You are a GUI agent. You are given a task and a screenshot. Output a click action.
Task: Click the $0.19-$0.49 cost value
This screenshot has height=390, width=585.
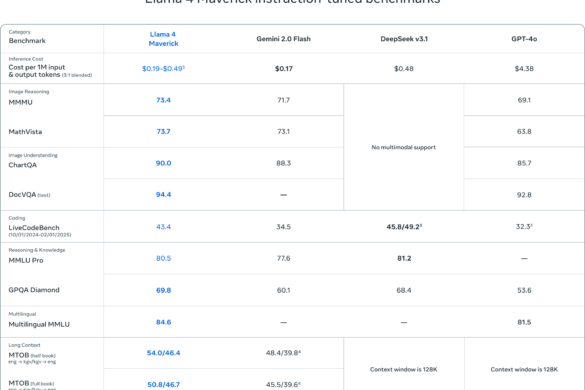[x=163, y=69]
